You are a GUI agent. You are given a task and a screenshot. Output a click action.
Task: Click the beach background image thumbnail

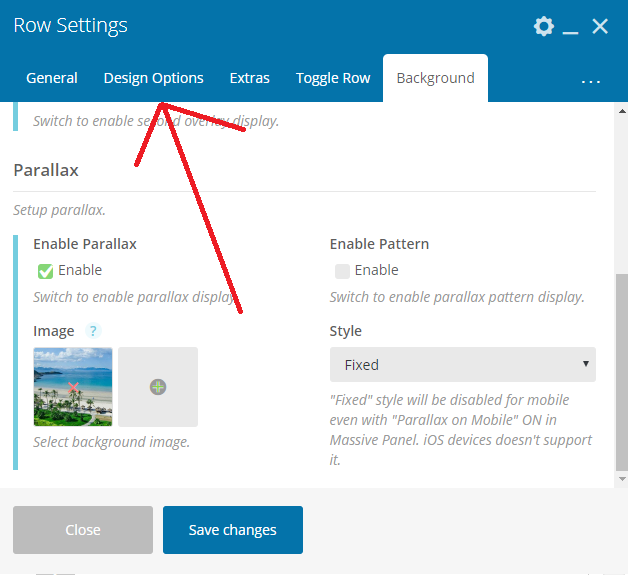pyautogui.click(x=50, y=370)
